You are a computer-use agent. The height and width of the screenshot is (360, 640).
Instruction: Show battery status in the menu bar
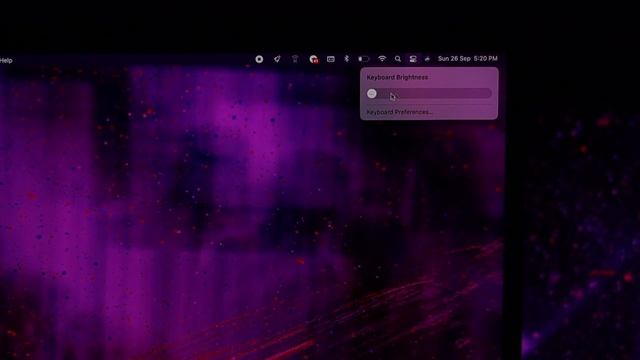coord(364,59)
